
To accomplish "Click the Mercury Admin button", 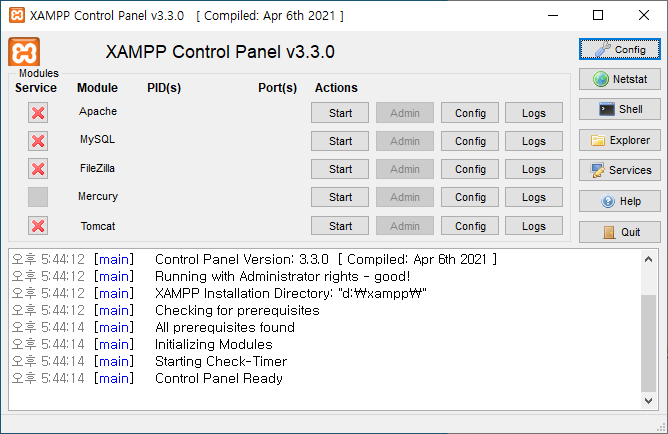I will (x=405, y=197).
